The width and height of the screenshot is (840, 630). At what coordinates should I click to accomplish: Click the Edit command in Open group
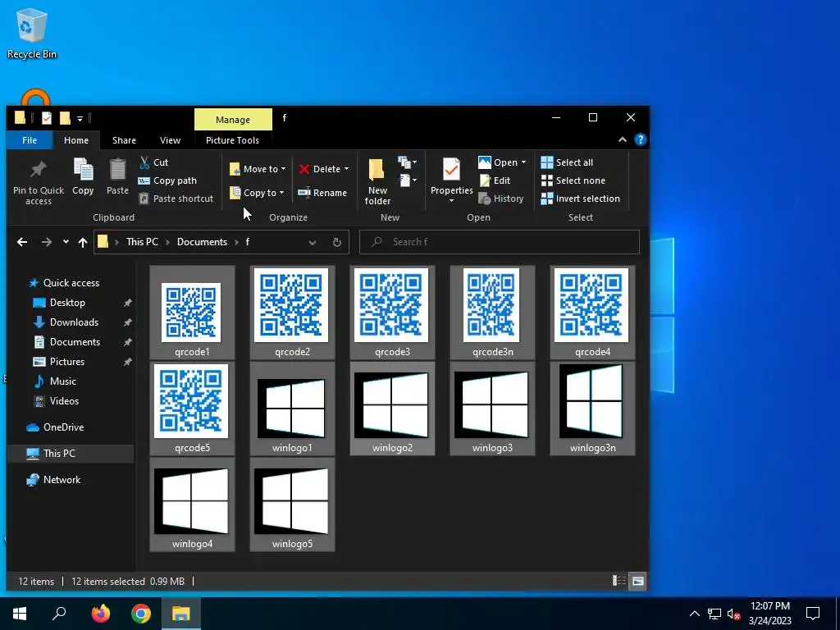click(495, 180)
